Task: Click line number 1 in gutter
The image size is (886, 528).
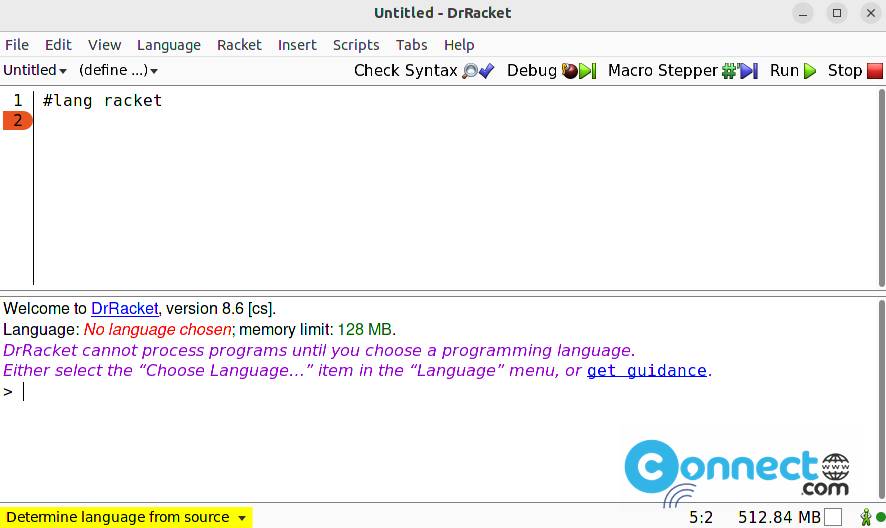Action: pos(18,101)
